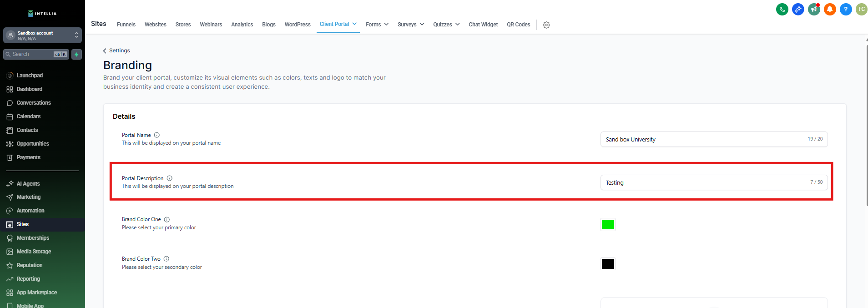
Task: Select Sites in the sidebar
Action: 42,224
